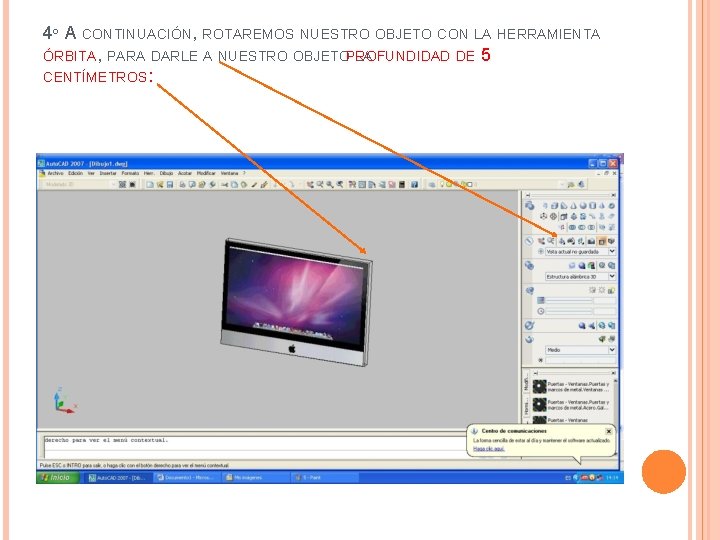Click the Cut scissors toolbar icon

225,184
